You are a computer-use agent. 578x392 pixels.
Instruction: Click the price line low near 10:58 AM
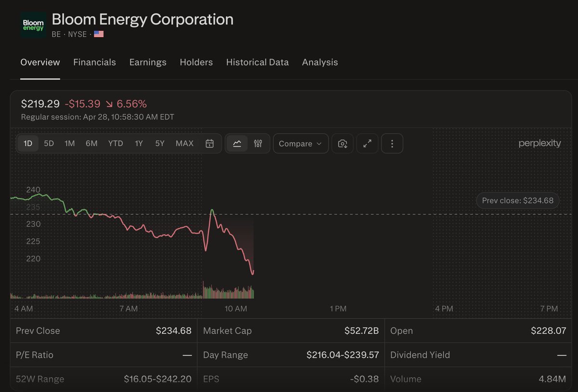252,273
